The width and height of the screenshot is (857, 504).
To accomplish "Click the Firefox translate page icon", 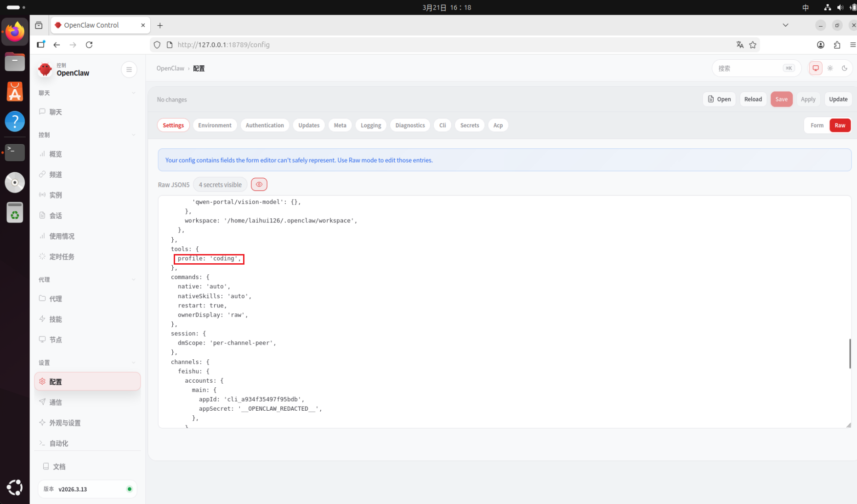I will pos(739,45).
